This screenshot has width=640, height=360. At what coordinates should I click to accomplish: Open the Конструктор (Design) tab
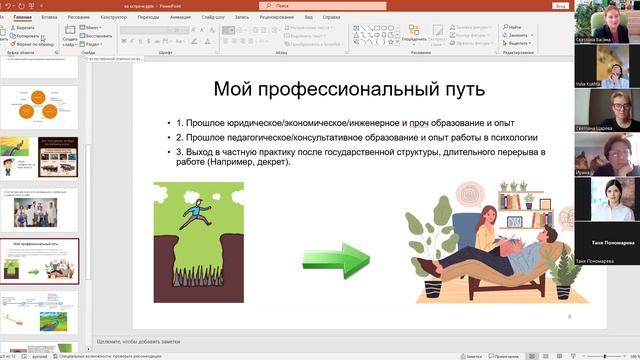[113, 17]
